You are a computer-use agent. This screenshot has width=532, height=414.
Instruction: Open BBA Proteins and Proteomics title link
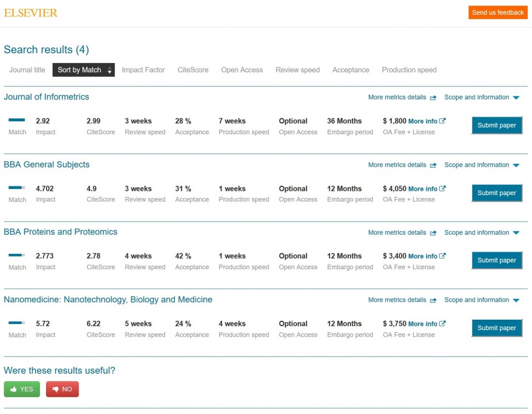point(61,232)
